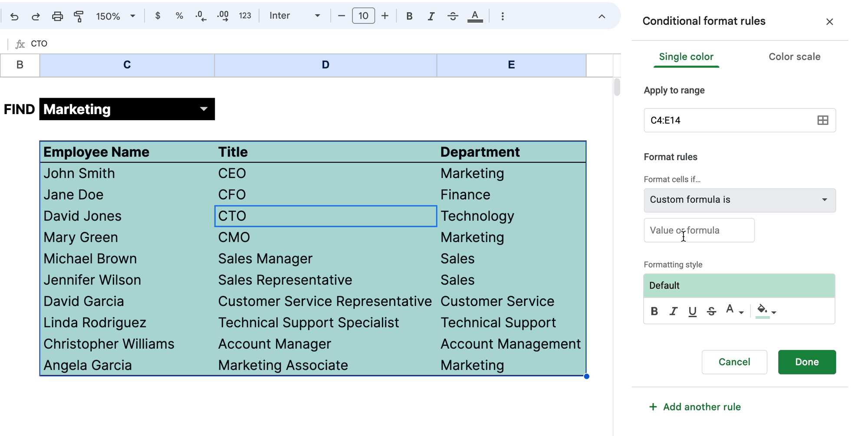Screen dimensions: 868x436
Task: Click the vertical scrollbar thumb
Action: click(x=617, y=87)
